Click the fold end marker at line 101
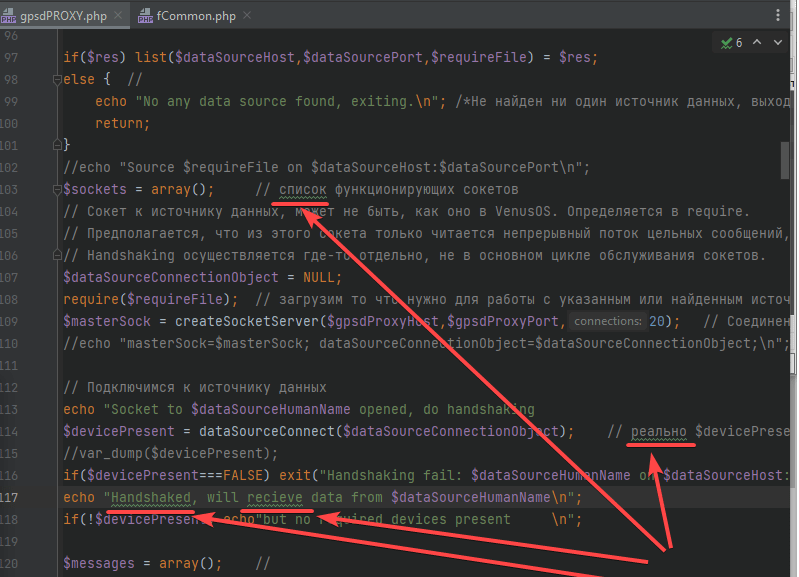The image size is (799, 577). (57, 145)
